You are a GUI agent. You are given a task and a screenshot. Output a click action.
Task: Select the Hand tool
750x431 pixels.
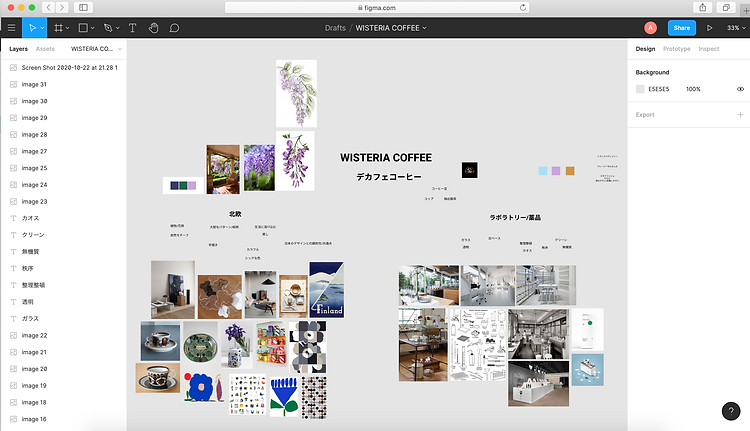(153, 28)
